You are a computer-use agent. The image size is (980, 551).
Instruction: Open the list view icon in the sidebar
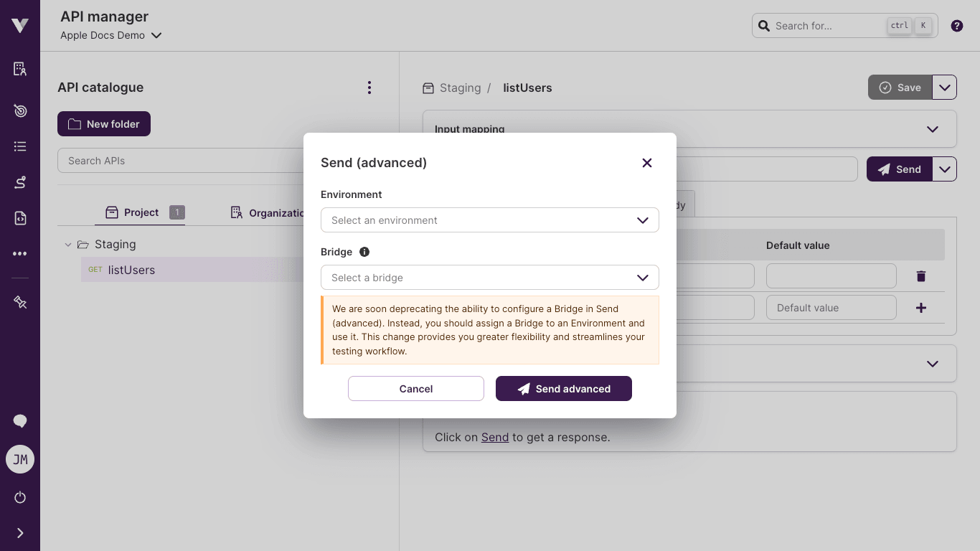(19, 146)
